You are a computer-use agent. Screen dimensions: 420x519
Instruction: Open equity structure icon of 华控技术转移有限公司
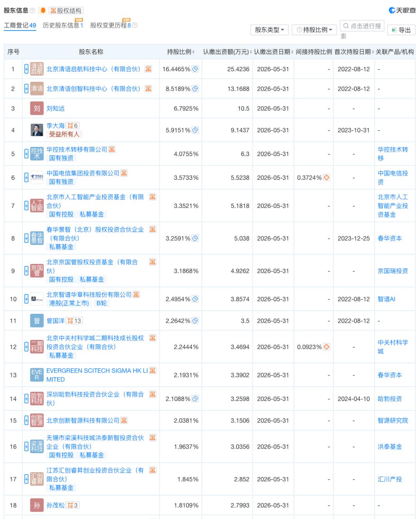pos(112,150)
